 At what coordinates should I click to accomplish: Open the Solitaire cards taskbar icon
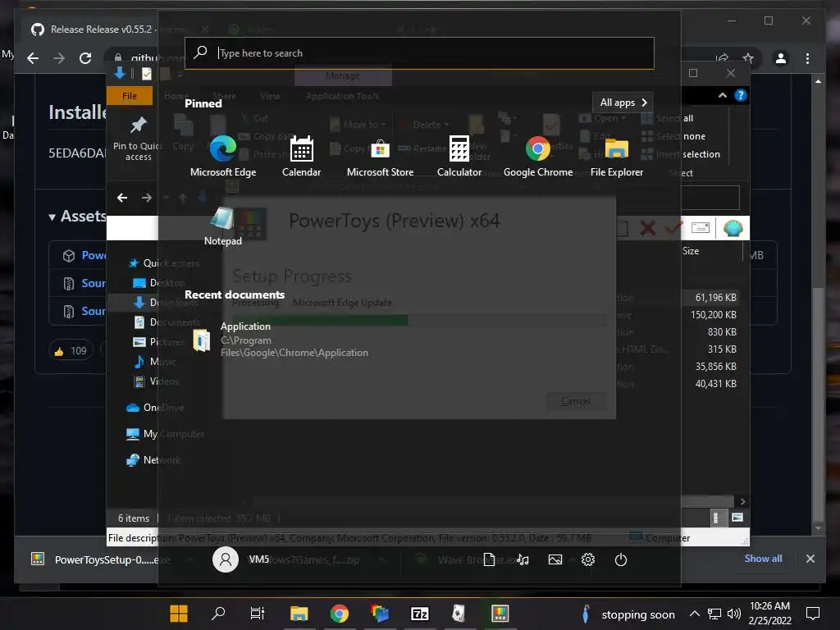pyautogui.click(x=459, y=614)
